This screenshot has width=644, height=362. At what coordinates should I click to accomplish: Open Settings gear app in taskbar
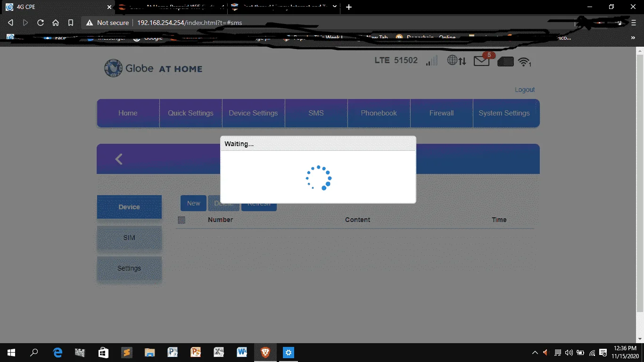pos(288,352)
